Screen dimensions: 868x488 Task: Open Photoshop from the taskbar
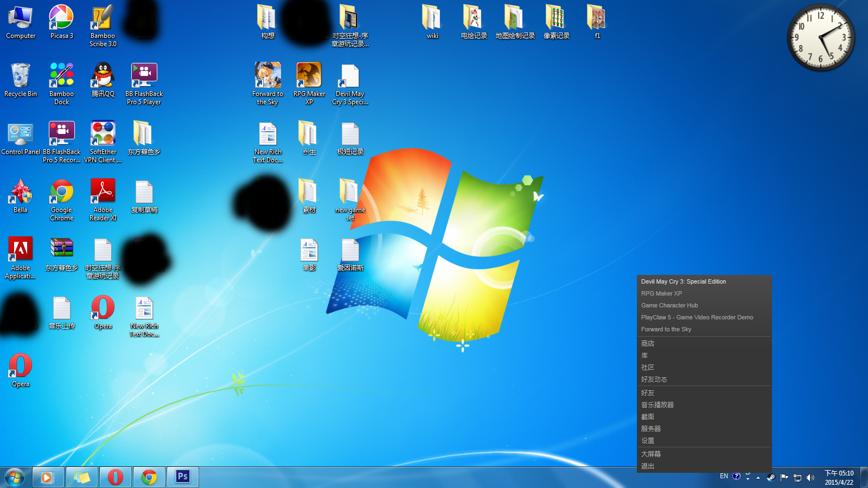pyautogui.click(x=183, y=477)
